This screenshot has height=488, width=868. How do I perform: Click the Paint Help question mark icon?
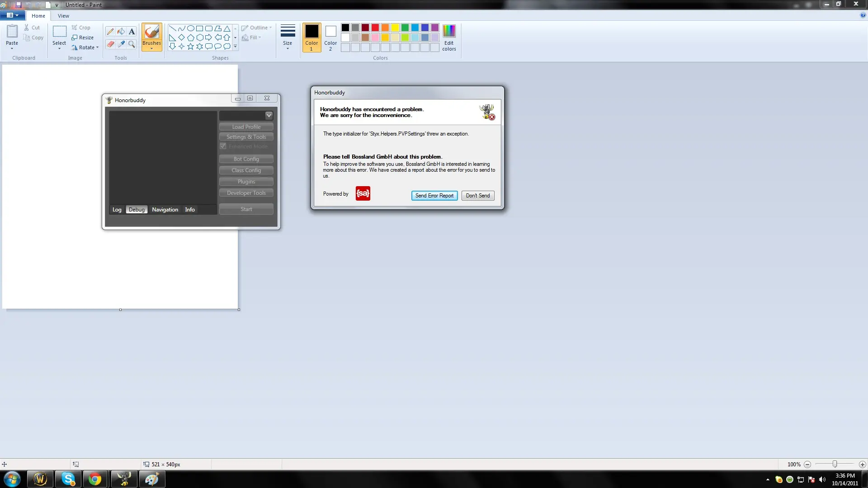(x=863, y=15)
